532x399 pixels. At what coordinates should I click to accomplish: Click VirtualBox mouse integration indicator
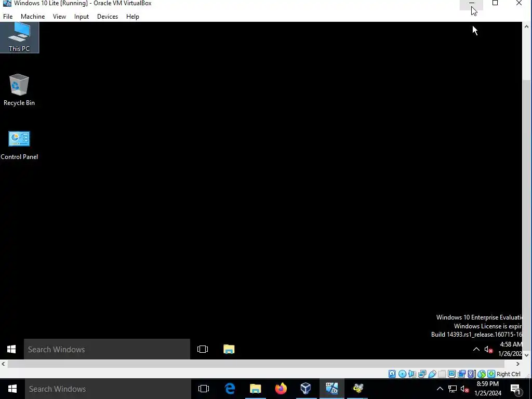click(482, 374)
